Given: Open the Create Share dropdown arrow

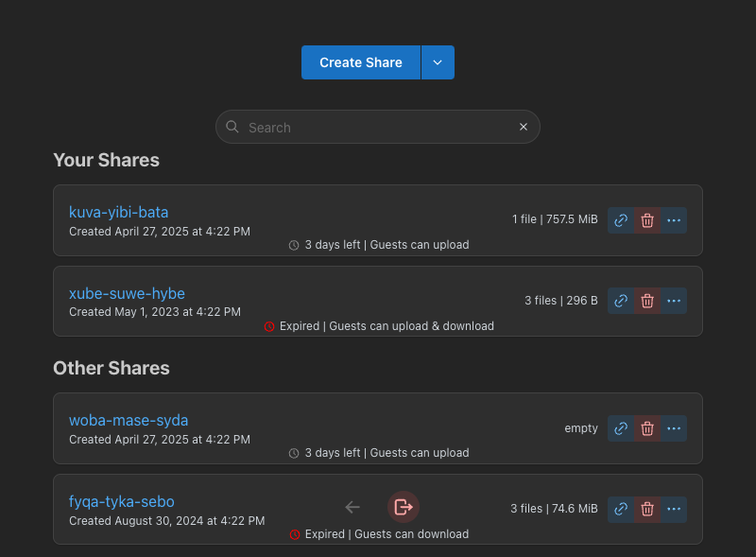Looking at the screenshot, I should click(x=438, y=62).
